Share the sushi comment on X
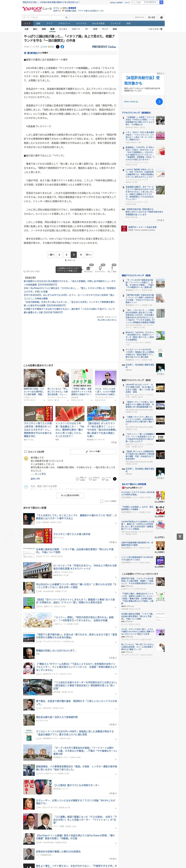This screenshot has width=186, height=868. click(115, 479)
